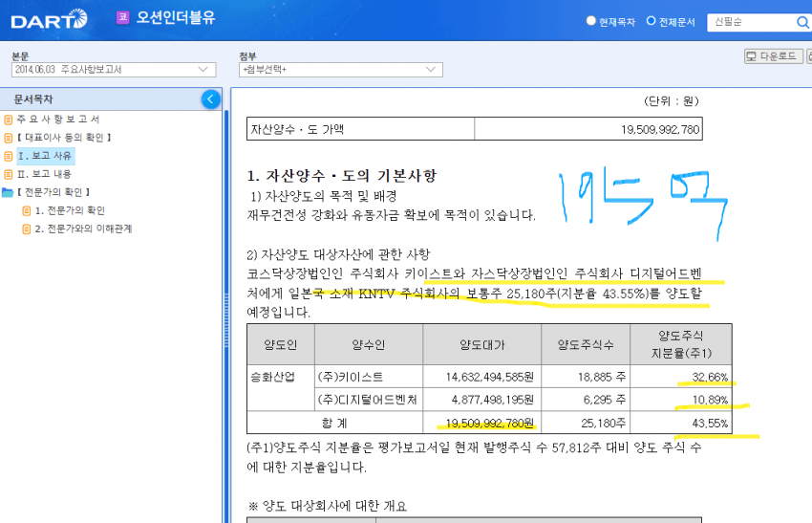Click the print icon next to 다운로드
Viewport: 812px width, 523px height.
[x=809, y=56]
